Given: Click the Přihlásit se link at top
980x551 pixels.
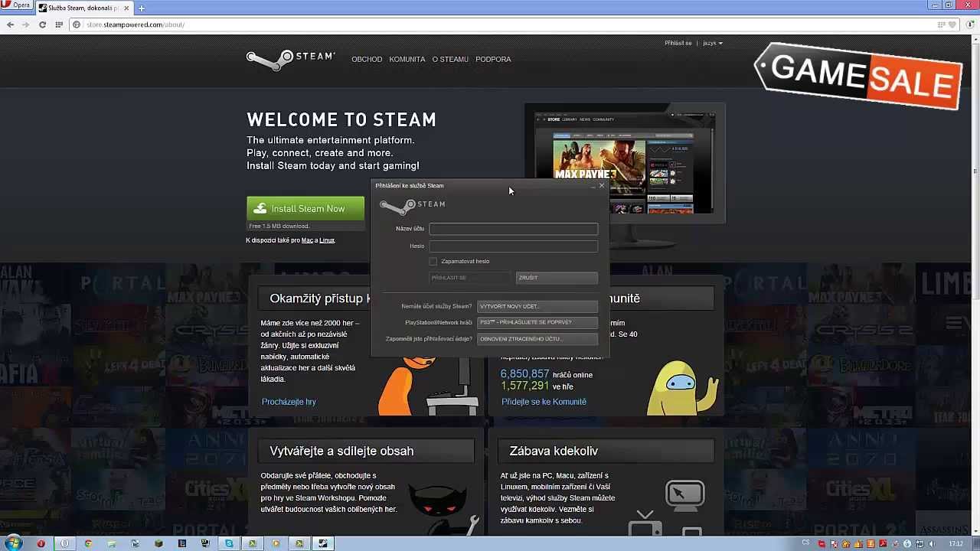Looking at the screenshot, I should pyautogui.click(x=678, y=43).
